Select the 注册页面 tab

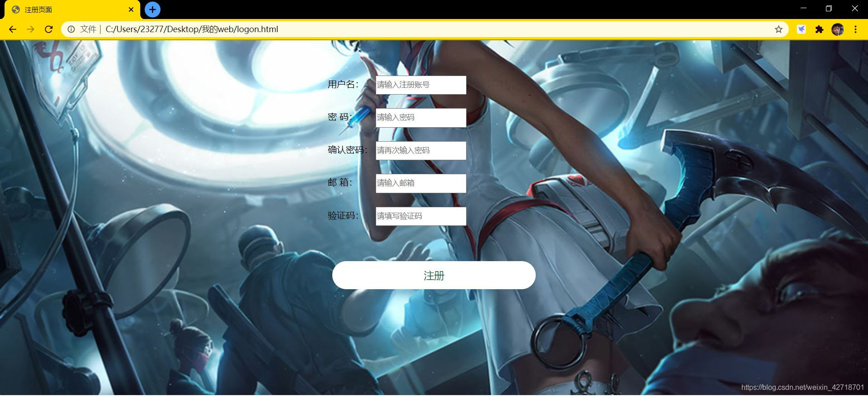point(72,10)
